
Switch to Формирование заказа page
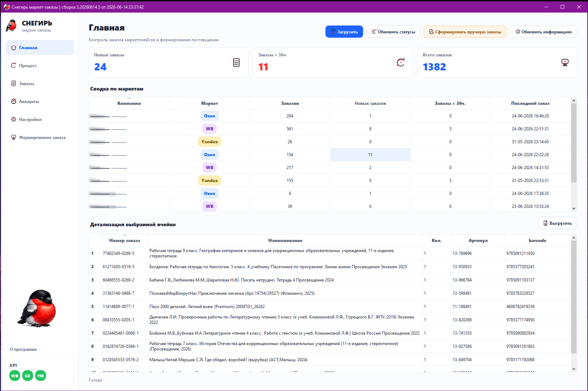click(40, 137)
